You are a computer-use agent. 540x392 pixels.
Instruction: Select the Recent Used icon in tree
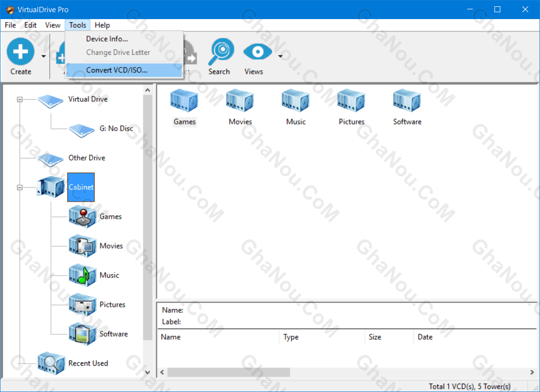point(51,364)
